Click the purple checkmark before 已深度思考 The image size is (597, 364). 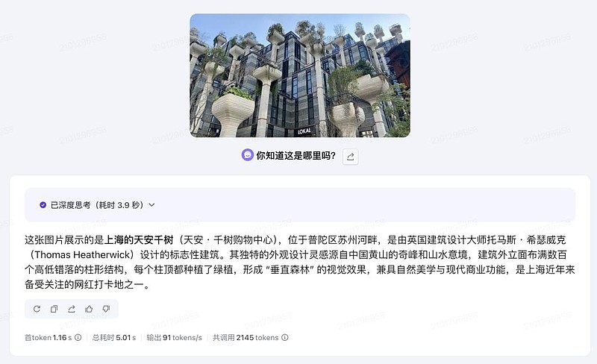(x=43, y=205)
